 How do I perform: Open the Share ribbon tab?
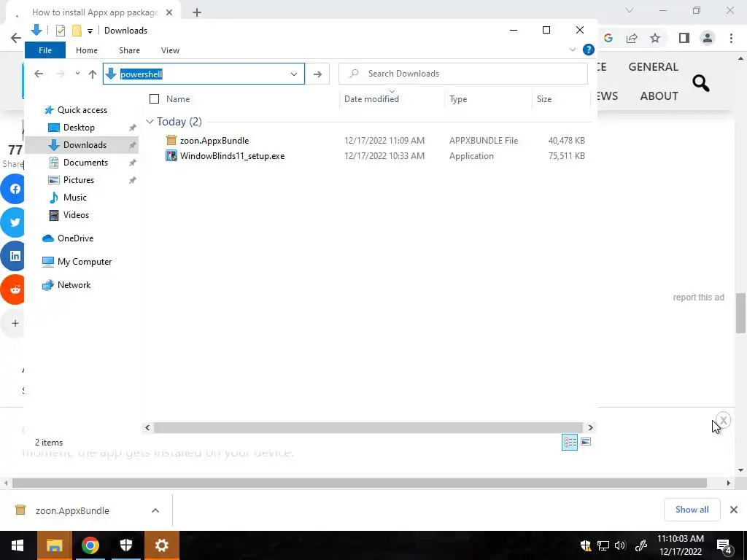pos(130,50)
